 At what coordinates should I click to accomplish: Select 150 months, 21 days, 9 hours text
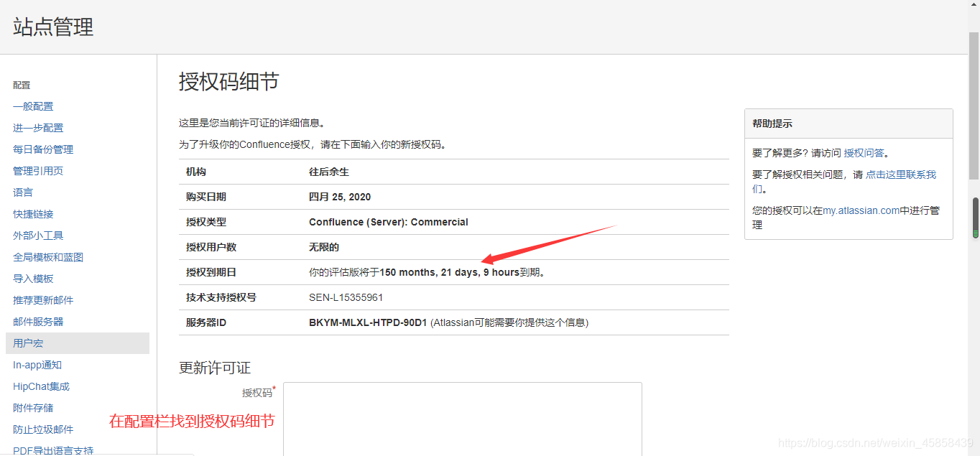pos(449,272)
